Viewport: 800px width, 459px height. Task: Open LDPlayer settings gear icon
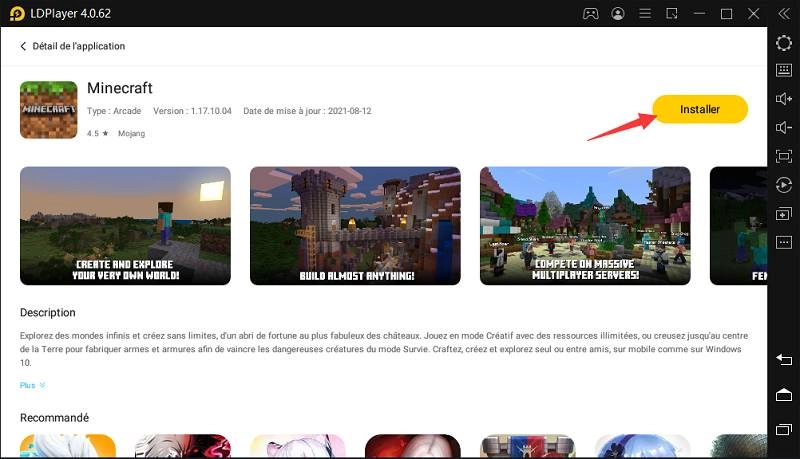coord(784,43)
